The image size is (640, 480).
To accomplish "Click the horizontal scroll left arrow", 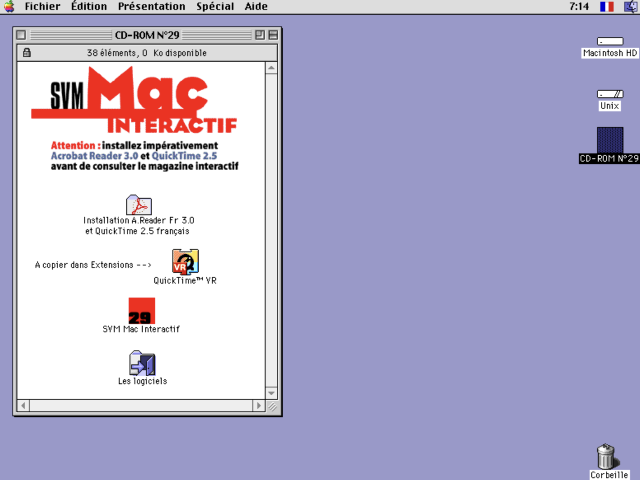I will [23, 406].
